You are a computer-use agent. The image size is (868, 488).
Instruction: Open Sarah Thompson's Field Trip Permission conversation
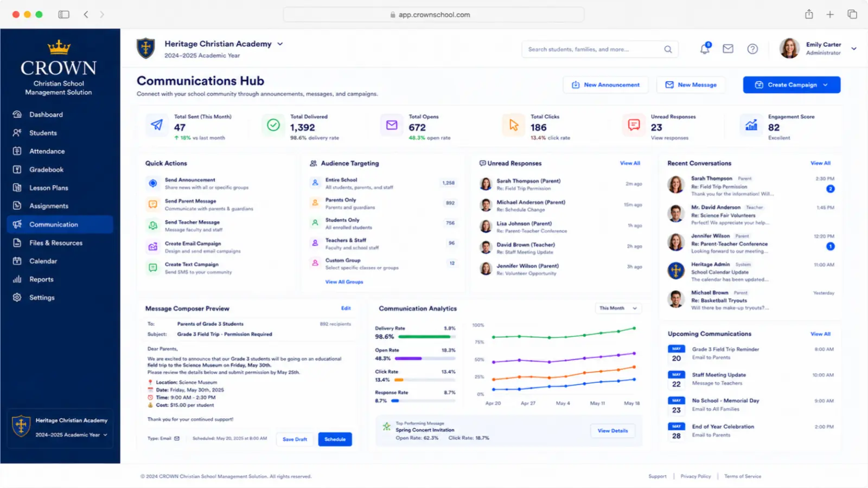tap(751, 186)
